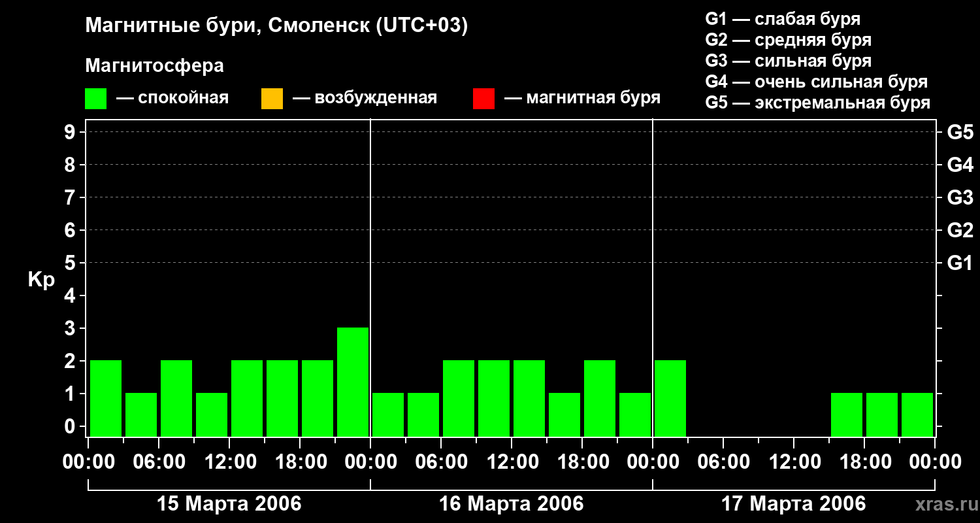
Task: Click the first bar on 15 March at 00:00
Action: (x=106, y=398)
